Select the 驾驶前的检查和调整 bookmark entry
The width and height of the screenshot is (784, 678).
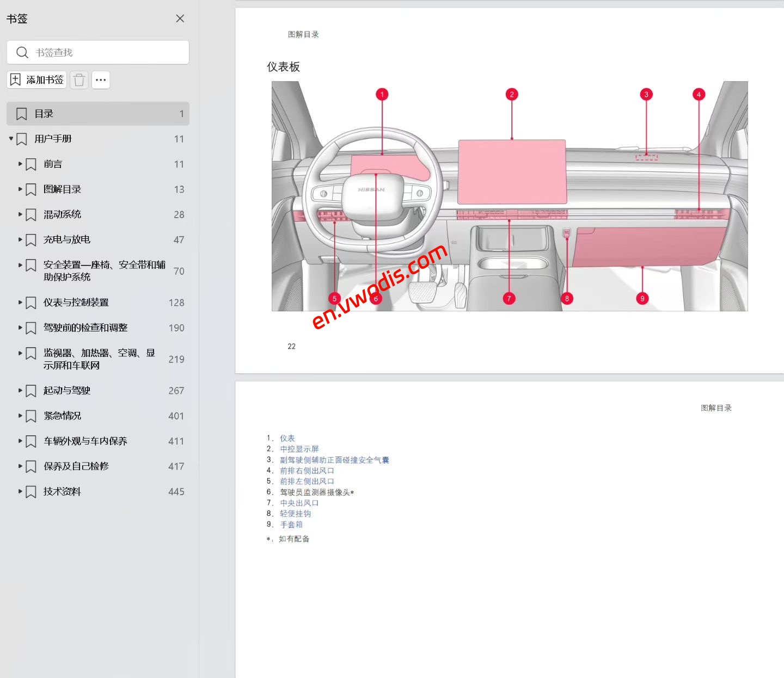point(84,328)
